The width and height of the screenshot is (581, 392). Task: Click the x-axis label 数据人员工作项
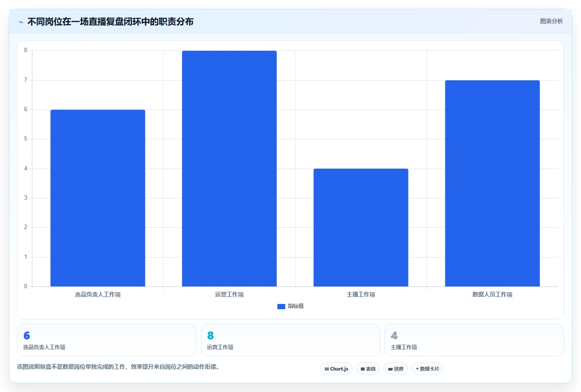coord(492,294)
